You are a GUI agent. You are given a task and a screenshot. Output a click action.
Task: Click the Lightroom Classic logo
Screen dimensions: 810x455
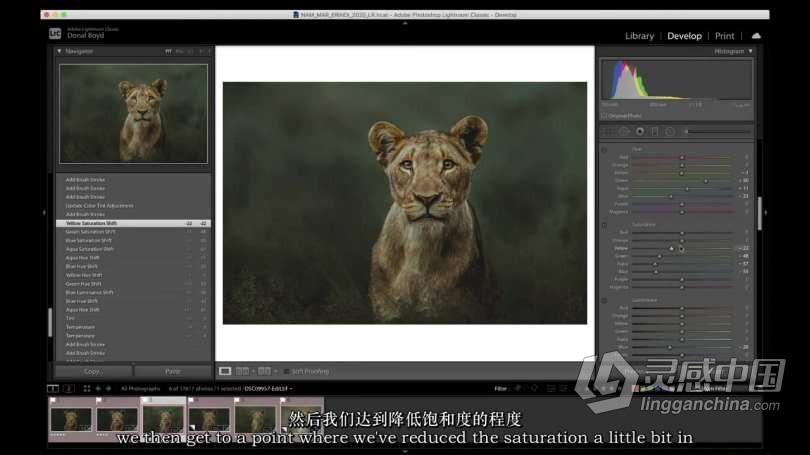tap(55, 34)
